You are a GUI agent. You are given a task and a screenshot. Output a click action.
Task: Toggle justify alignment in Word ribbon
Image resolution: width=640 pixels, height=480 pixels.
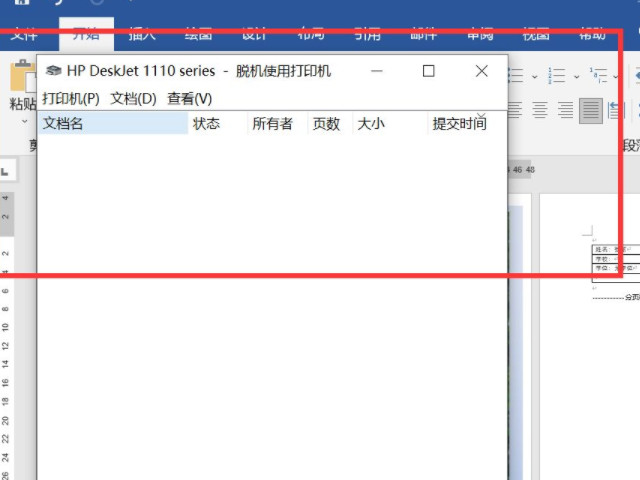click(591, 111)
